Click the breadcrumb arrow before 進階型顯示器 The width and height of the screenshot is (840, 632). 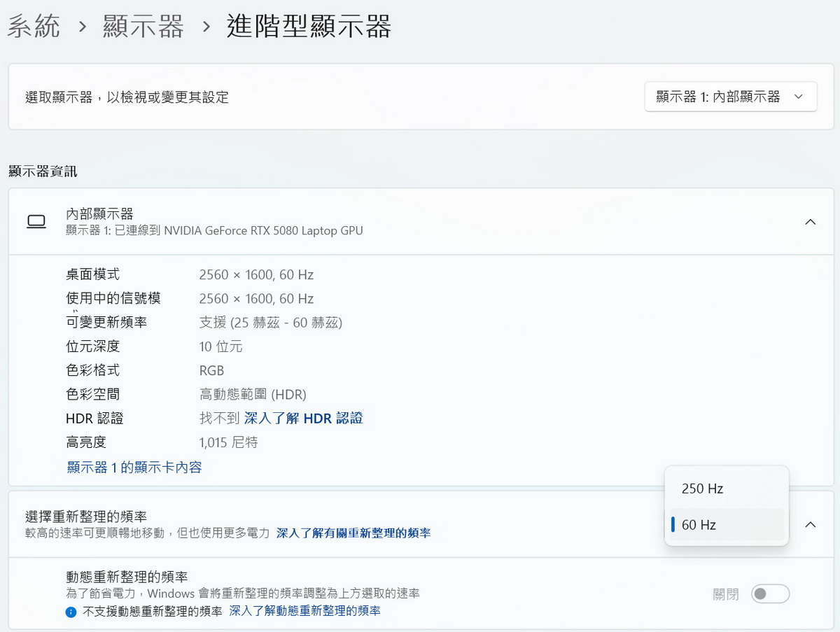206,27
